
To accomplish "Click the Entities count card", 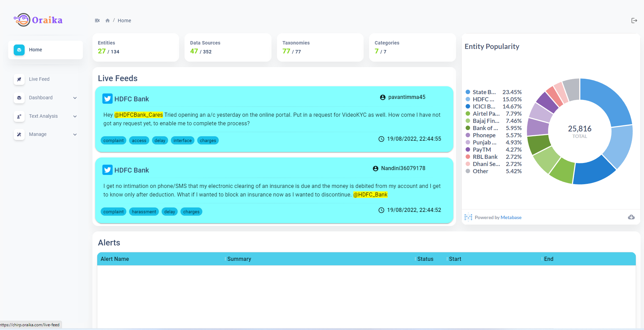I will 136,48.
